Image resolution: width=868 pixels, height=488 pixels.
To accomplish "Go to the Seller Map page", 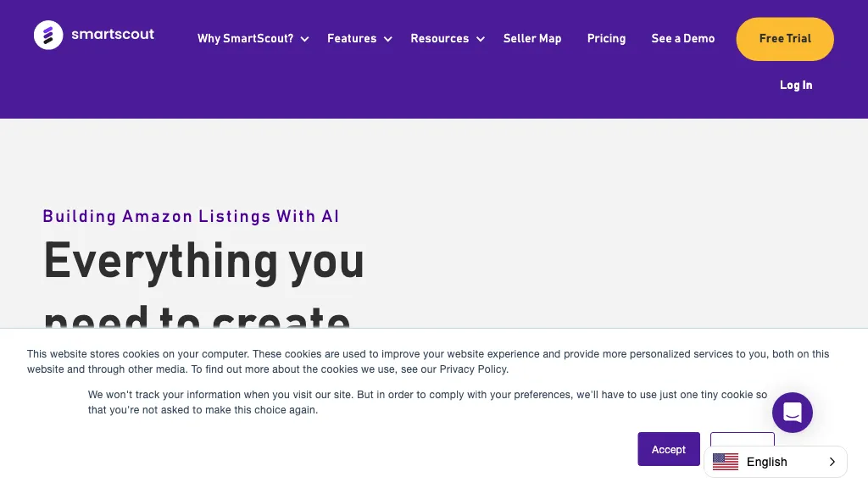I will click(x=532, y=39).
